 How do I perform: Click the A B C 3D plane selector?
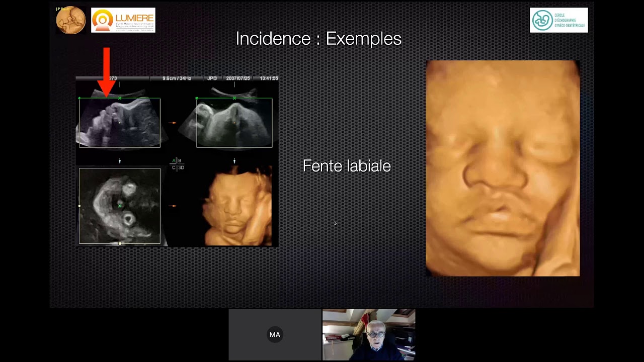pos(178,164)
